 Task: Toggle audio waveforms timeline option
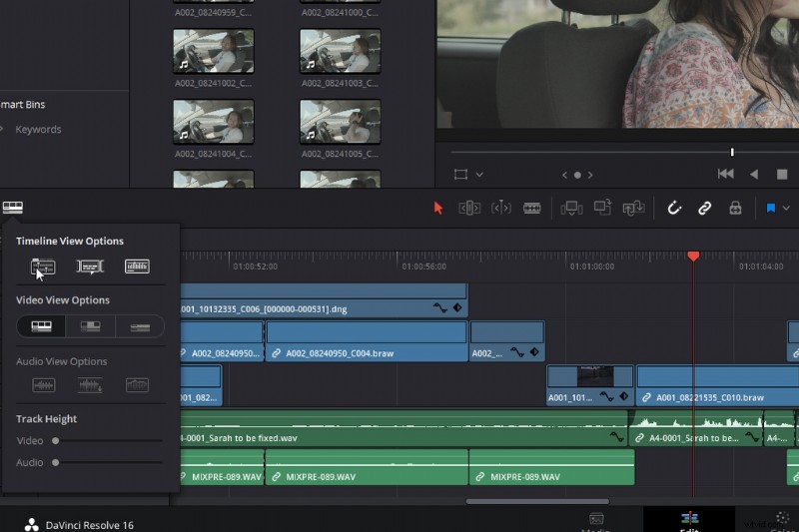coord(137,266)
